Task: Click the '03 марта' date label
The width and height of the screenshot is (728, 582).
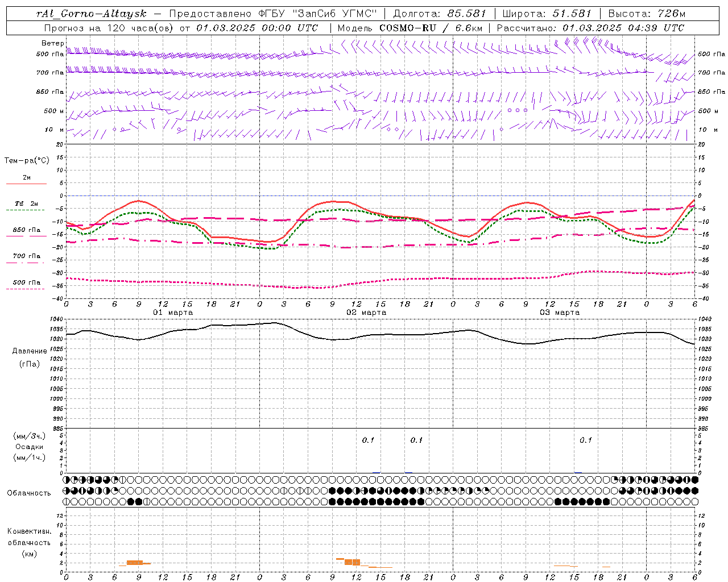Action: pyautogui.click(x=560, y=313)
